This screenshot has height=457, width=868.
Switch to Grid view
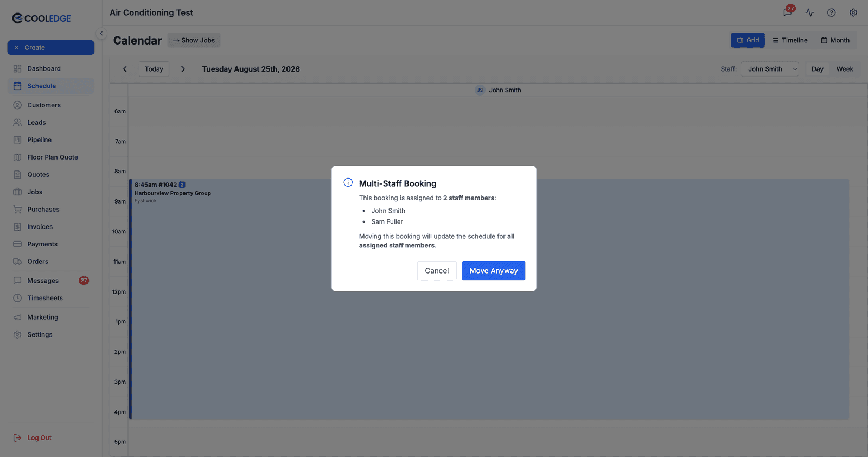point(748,40)
